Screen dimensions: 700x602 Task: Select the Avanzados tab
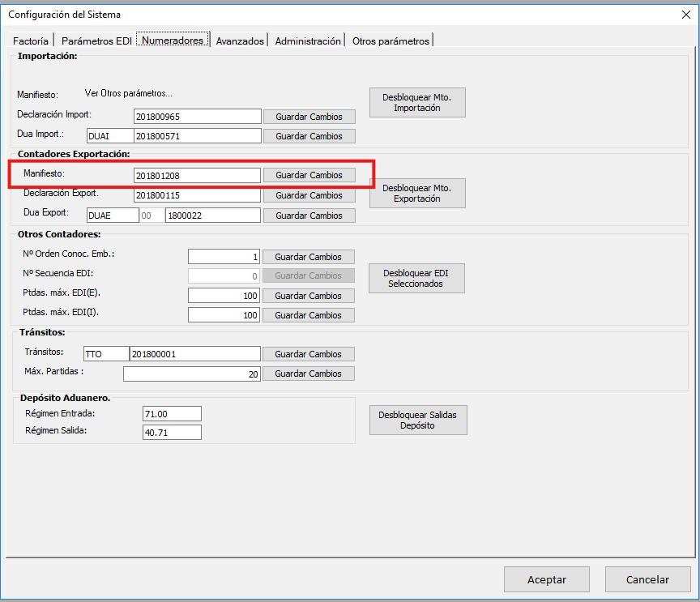click(x=240, y=41)
